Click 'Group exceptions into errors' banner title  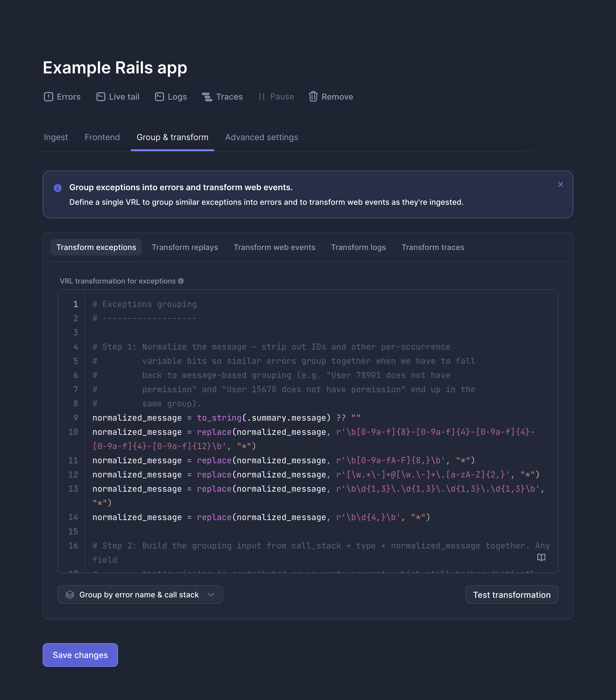(181, 187)
